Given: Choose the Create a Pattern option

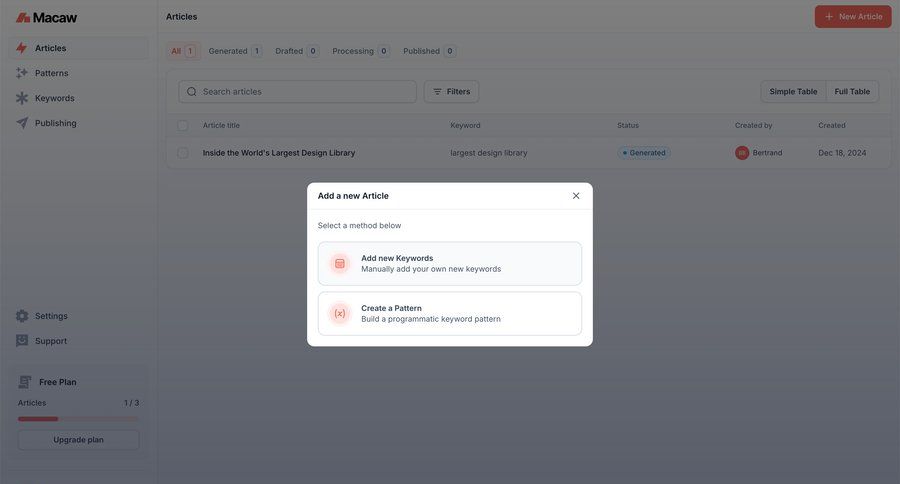Looking at the screenshot, I should (449, 313).
